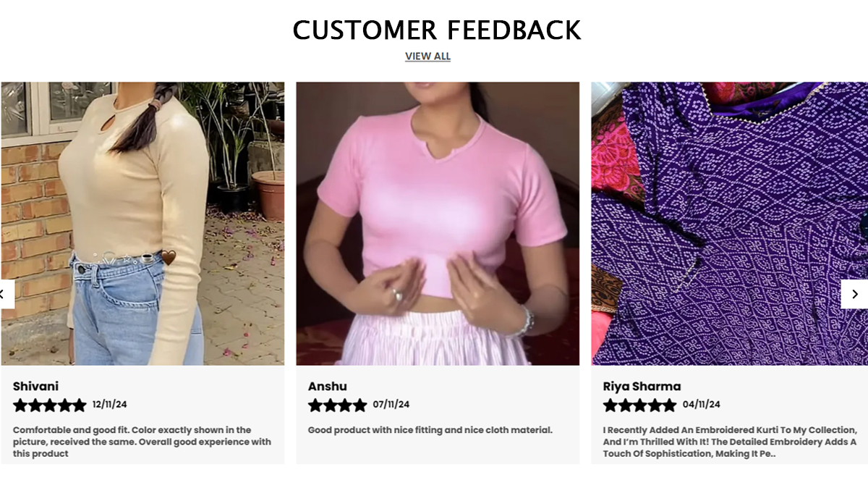This screenshot has width=868, height=488.
Task: Click Anshu's 'Good product with nice fitting' text
Action: tap(430, 430)
